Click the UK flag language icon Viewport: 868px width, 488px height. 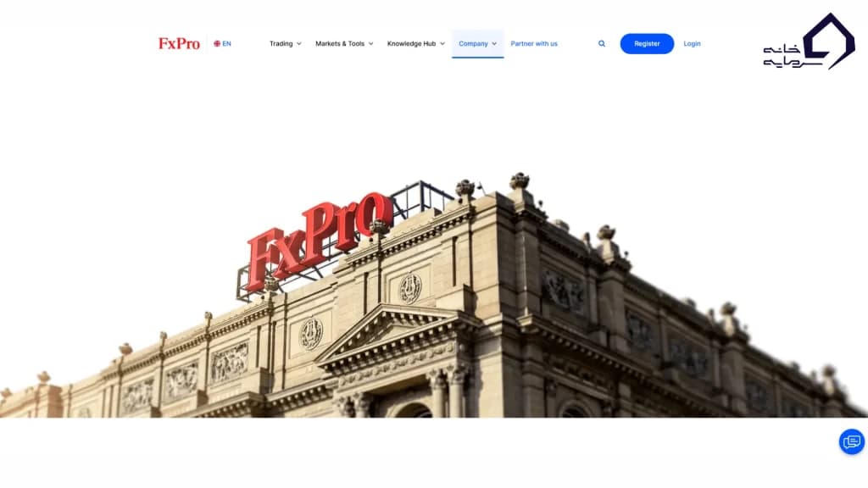coord(217,44)
